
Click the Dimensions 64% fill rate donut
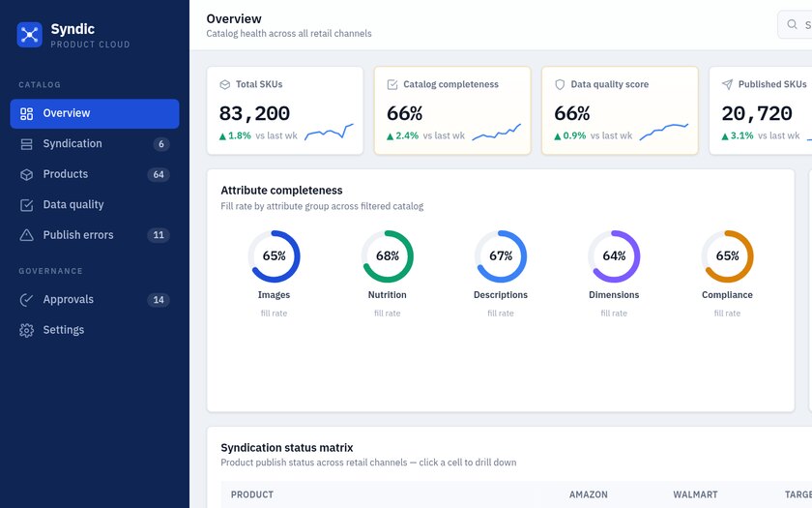(x=614, y=256)
